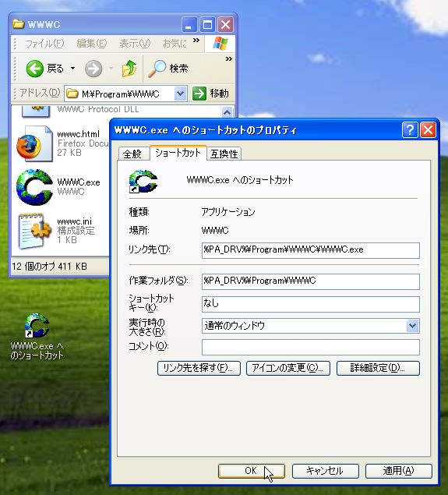Click the 411 KB status bar size
The image size is (448, 495).
coord(72,267)
